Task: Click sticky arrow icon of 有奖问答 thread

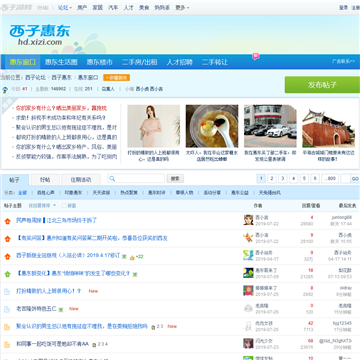Action: tap(7, 239)
